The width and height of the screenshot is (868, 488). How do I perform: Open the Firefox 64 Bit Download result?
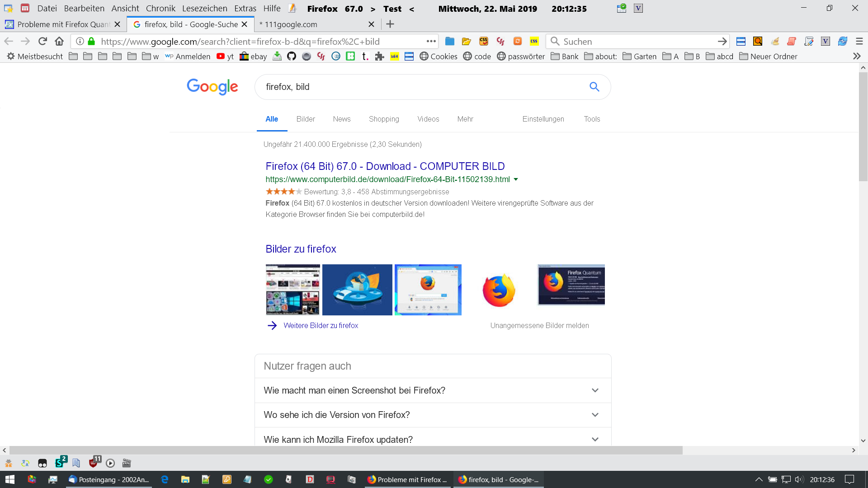pos(385,166)
